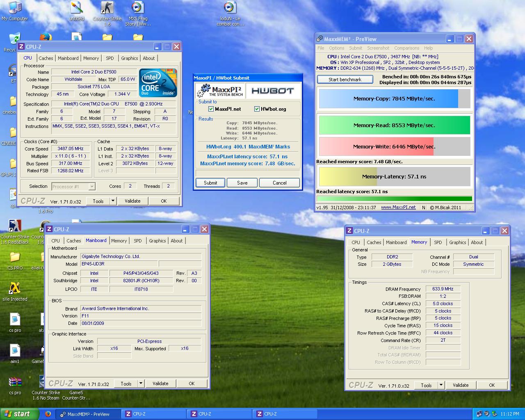
Task: Click the Memory-Read 8553 MByte/sec bar
Action: click(x=395, y=126)
